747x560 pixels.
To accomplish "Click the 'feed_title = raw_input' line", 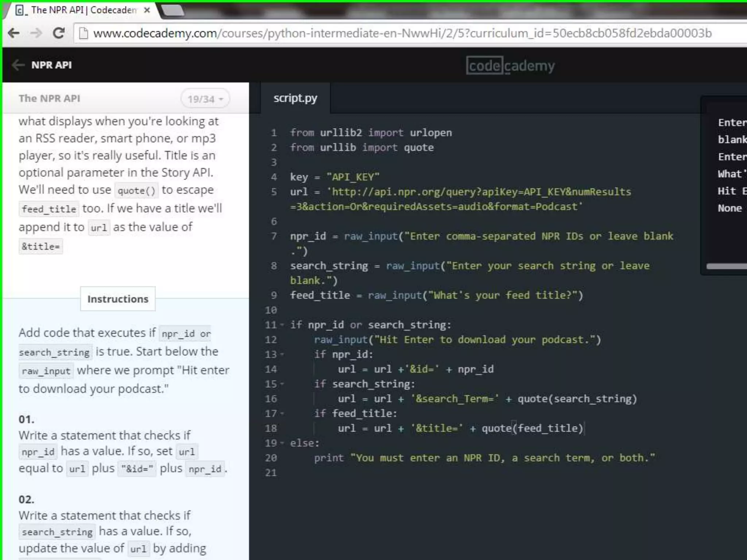I will [x=437, y=295].
